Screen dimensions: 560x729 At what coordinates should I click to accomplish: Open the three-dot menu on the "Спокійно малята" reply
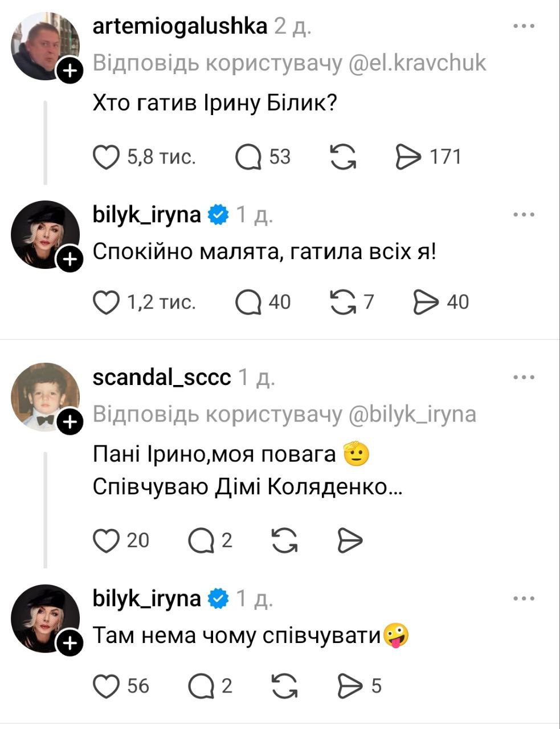[524, 215]
